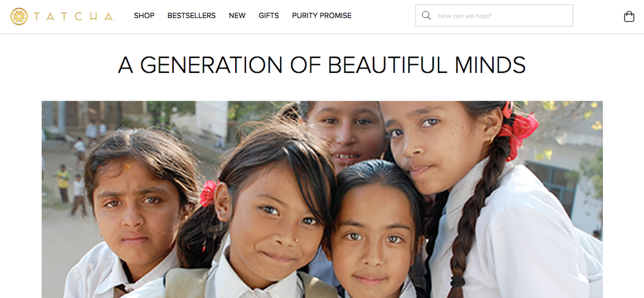Click the magnifying glass search icon
Viewport: 644px width, 298px height.
click(426, 15)
